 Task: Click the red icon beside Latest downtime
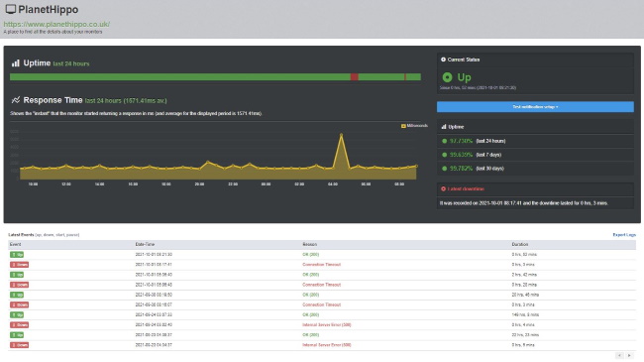[443, 188]
